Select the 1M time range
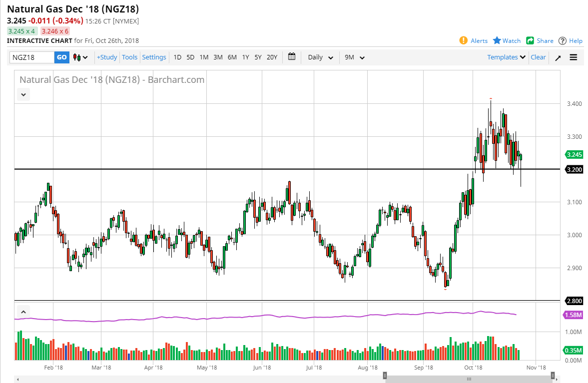Screen dimensions: 588x383 coord(204,57)
